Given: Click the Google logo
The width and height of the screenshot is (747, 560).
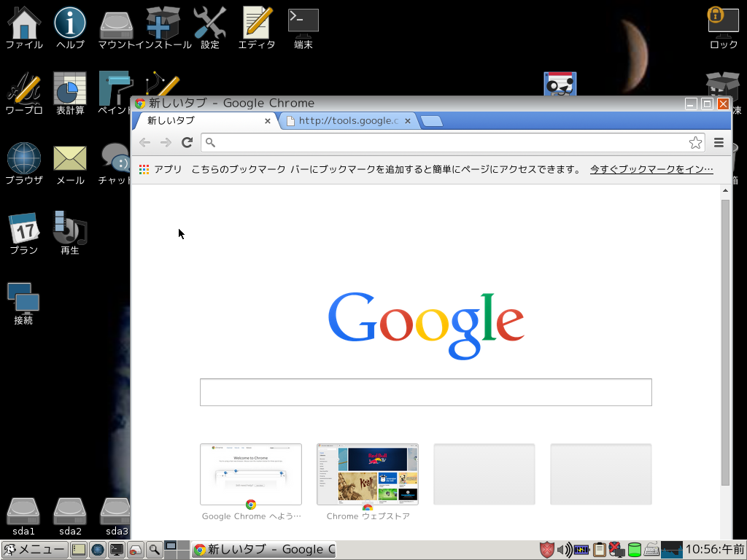Looking at the screenshot, I should (x=426, y=324).
